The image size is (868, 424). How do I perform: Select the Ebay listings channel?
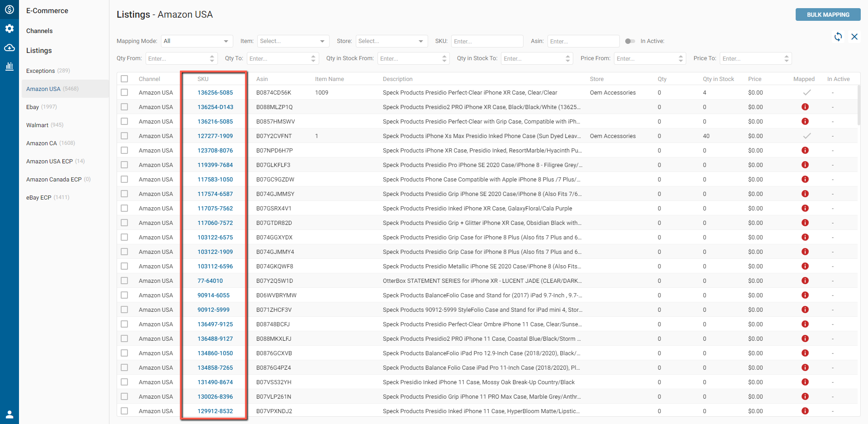42,107
